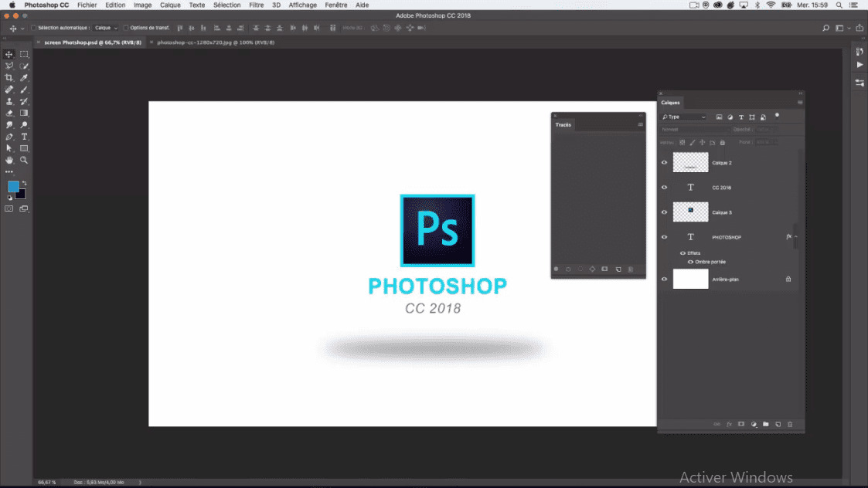Select the Clone Stamp tool
Viewport: 868px width, 488px height.
coord(9,101)
